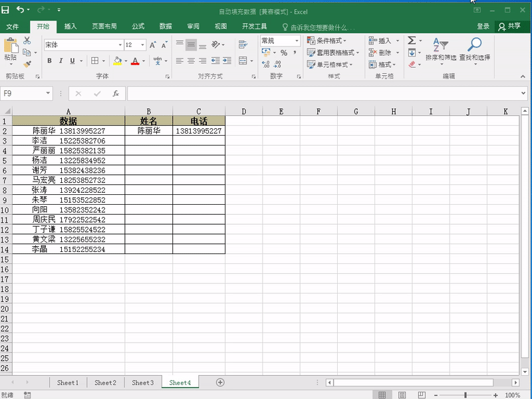Viewport: 532px width, 399px height.
Task: Click the 共享 share button
Action: pos(509,27)
